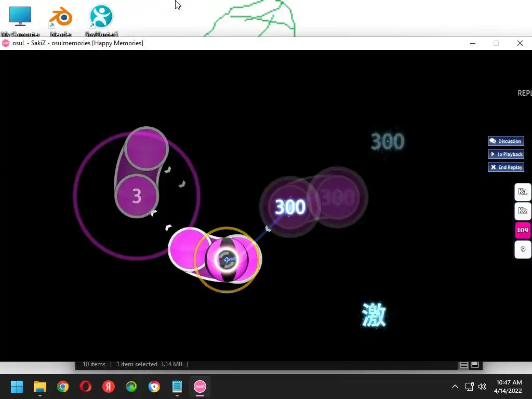
Task: Click the upper end circle of slider 3
Action: (x=146, y=148)
